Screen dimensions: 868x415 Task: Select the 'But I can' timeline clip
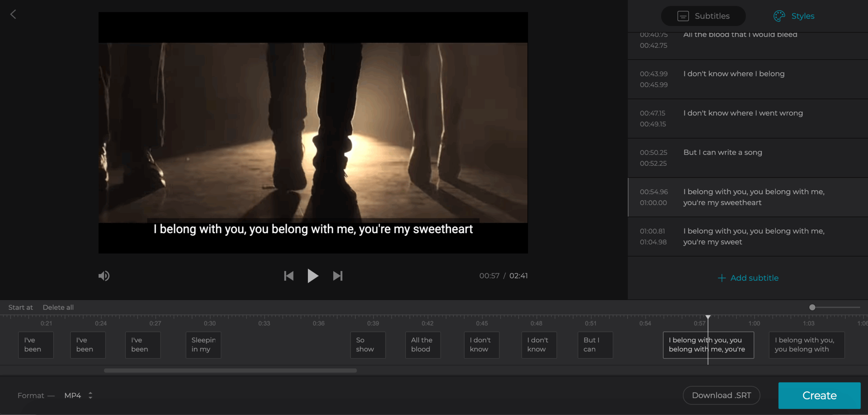coord(595,345)
